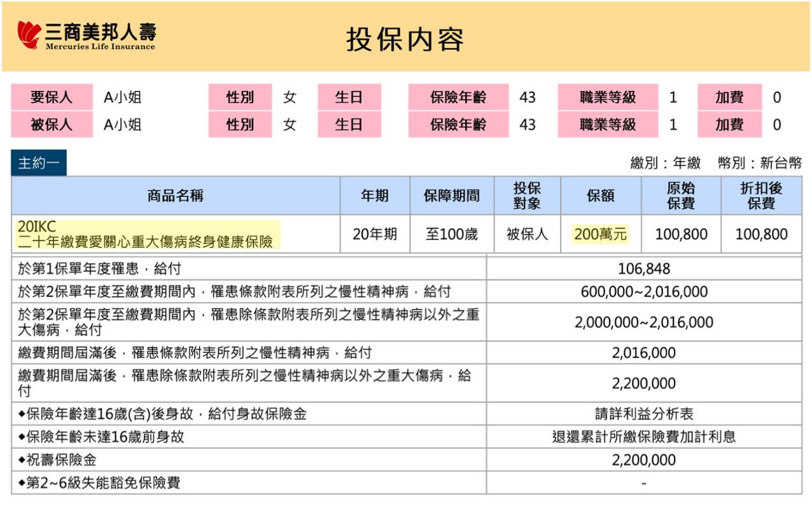Click 繳費期間屆滿後,罹患條款附表所列之慢性精神病 row
Screen dimensions: 812x505
coord(249,353)
